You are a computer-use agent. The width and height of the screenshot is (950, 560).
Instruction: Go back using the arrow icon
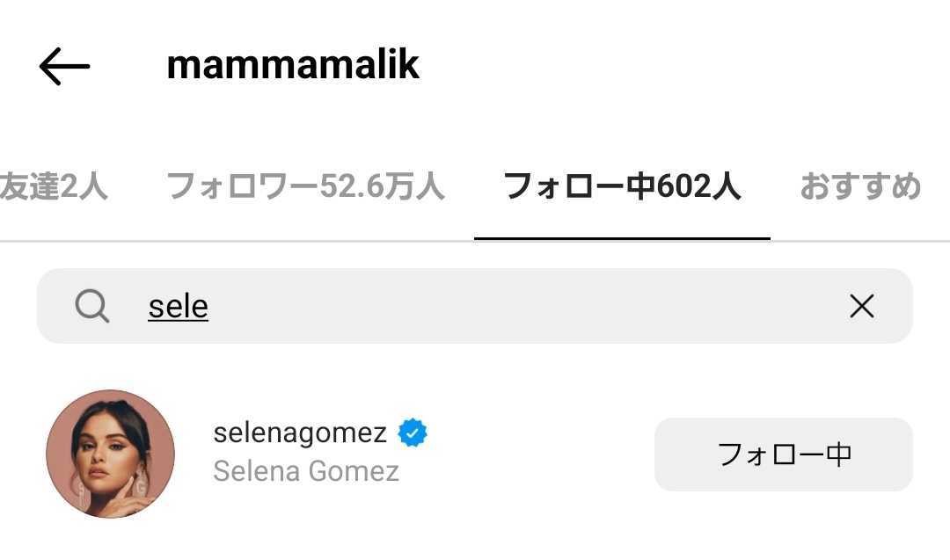64,66
